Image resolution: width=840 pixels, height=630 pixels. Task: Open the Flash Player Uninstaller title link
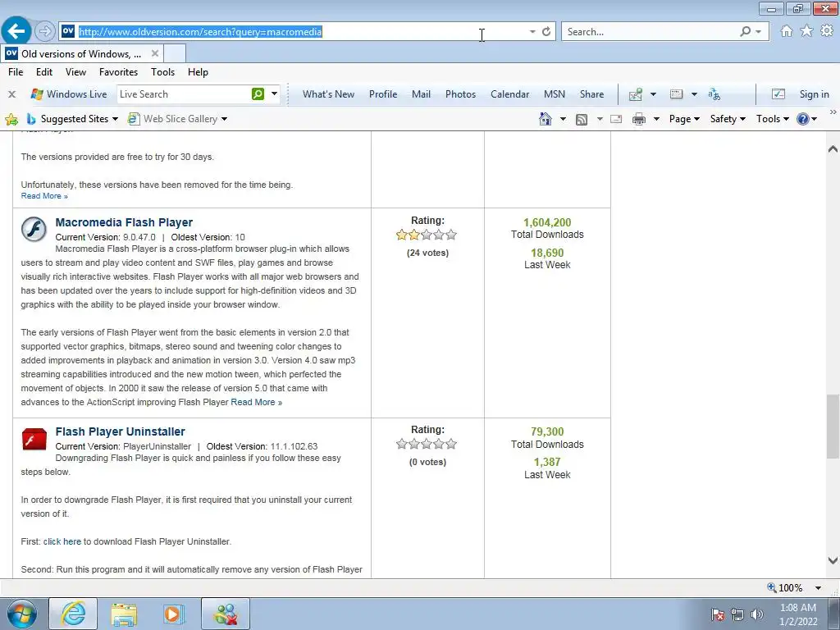click(120, 431)
